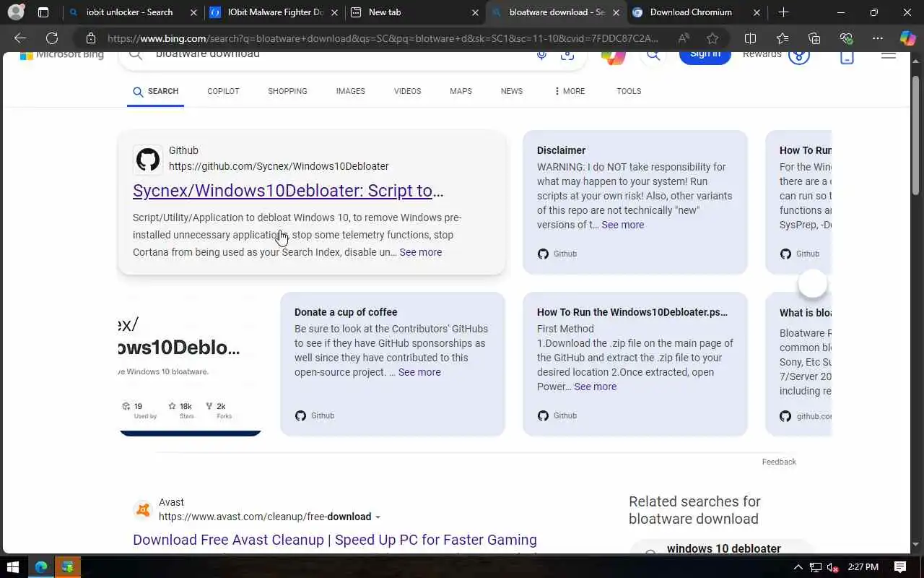This screenshot has height=578, width=924.
Task: Open the muted volume tray icon
Action: 832,567
